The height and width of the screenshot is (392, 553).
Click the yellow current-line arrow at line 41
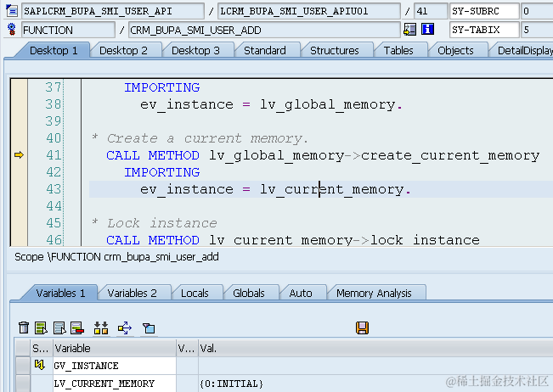click(x=19, y=154)
